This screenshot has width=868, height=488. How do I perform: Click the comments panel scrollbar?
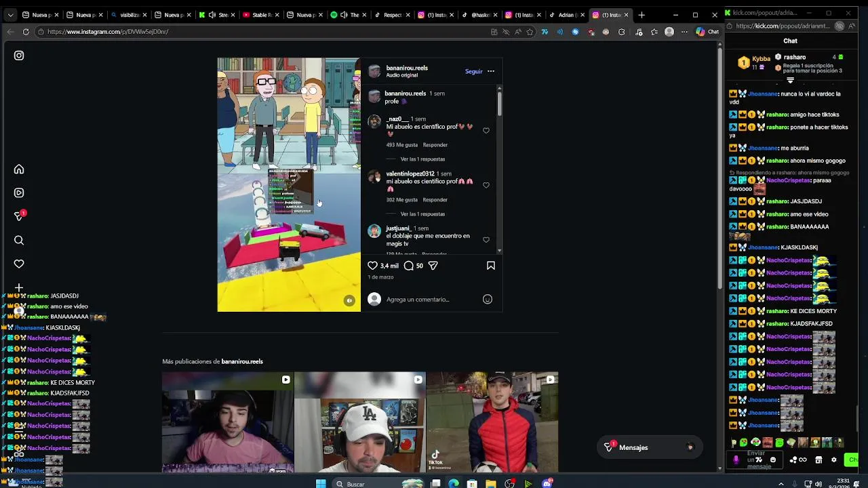point(500,103)
